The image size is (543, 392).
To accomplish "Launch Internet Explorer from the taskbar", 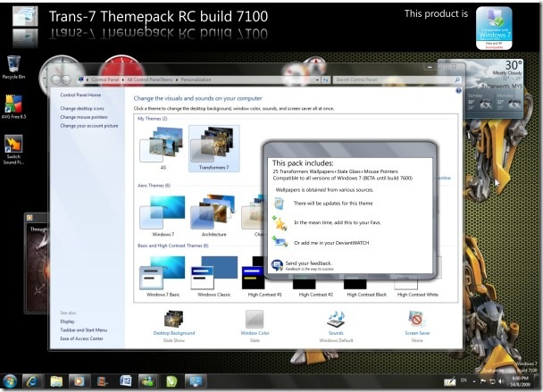I will (x=32, y=381).
